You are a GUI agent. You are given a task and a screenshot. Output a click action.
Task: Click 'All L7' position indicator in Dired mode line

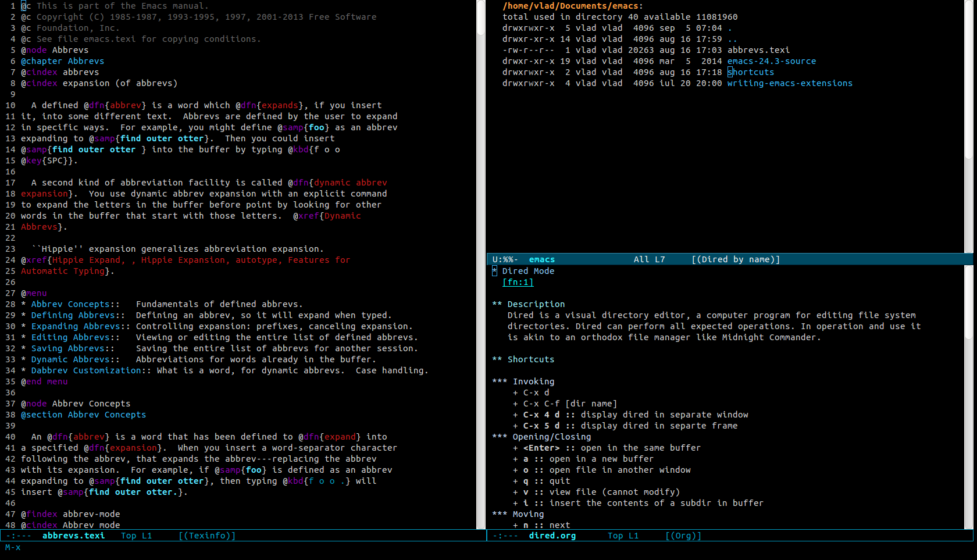click(x=650, y=259)
